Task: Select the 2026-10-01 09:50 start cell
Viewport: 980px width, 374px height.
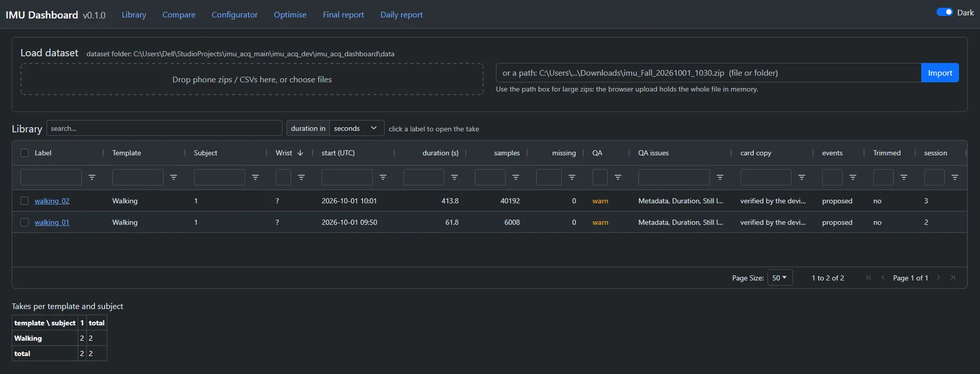Action: tap(349, 222)
